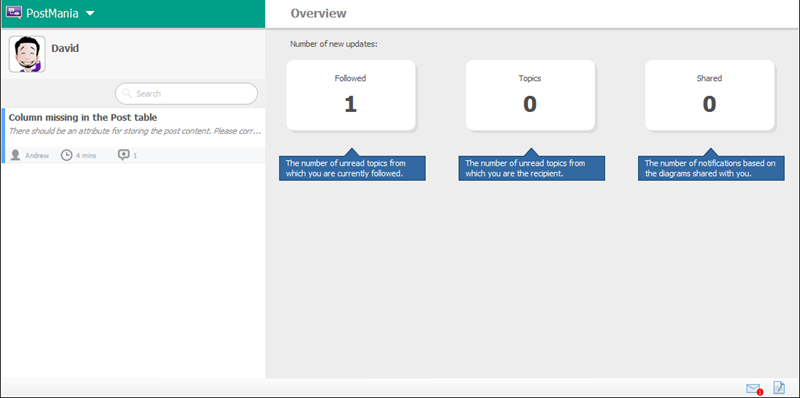Click the clock icon next to 4 mins
800x398 pixels.
click(x=66, y=155)
